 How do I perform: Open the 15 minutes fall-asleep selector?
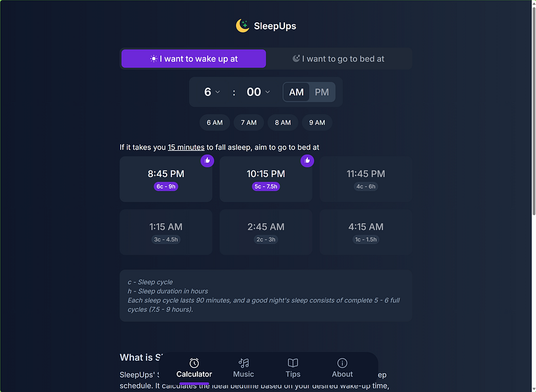pyautogui.click(x=186, y=147)
